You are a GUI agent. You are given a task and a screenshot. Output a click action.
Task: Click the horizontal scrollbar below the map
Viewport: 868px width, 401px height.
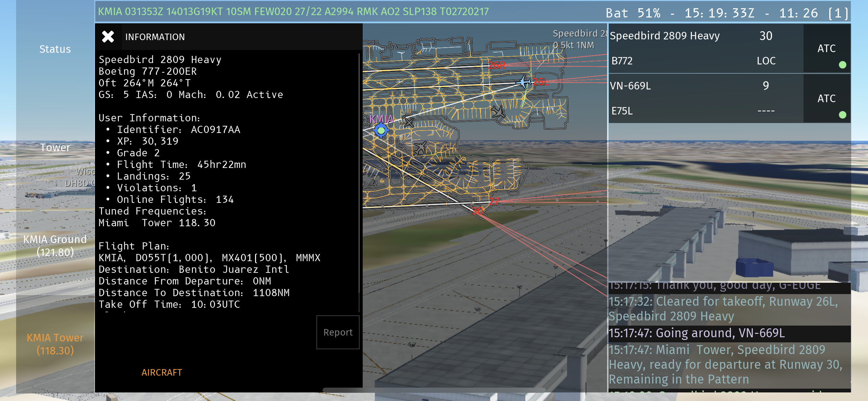(434, 390)
